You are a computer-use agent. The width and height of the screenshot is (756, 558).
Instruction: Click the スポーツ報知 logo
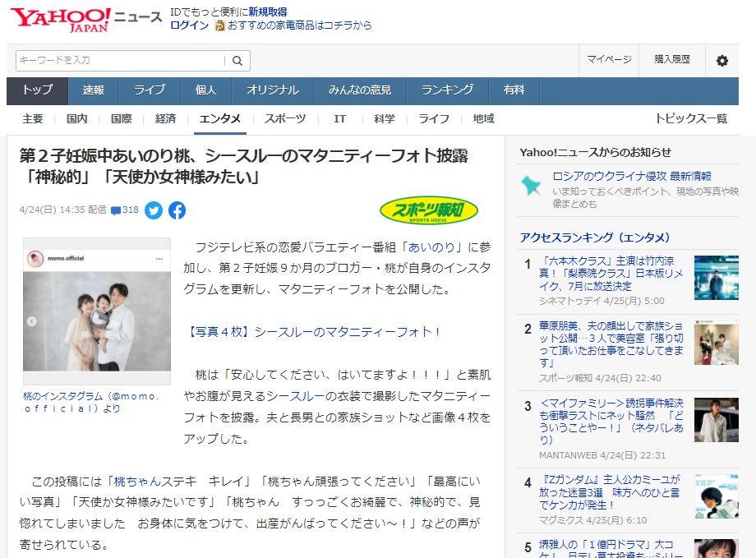429,210
